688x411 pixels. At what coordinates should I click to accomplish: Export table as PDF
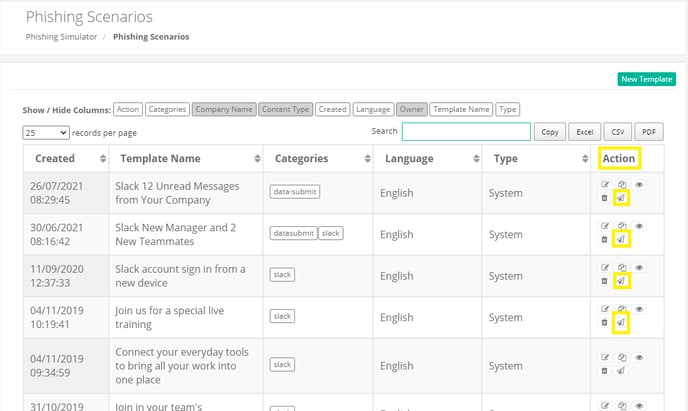pyautogui.click(x=649, y=132)
